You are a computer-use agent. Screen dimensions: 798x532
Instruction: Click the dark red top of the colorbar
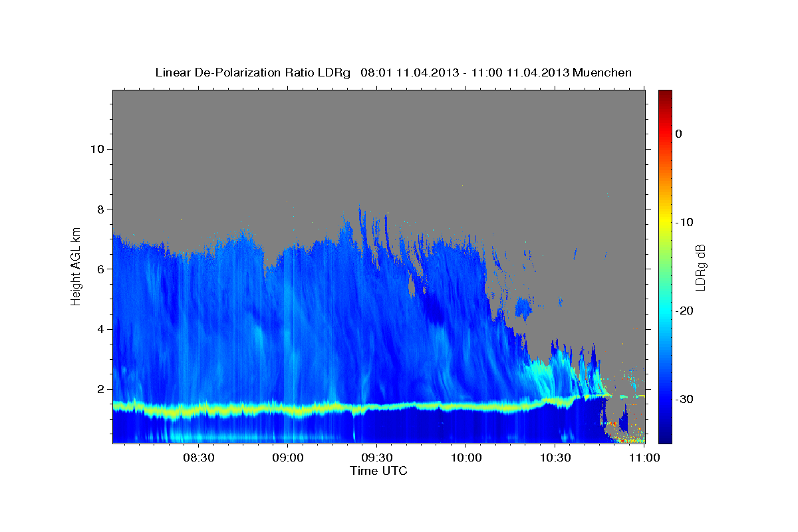(665, 94)
